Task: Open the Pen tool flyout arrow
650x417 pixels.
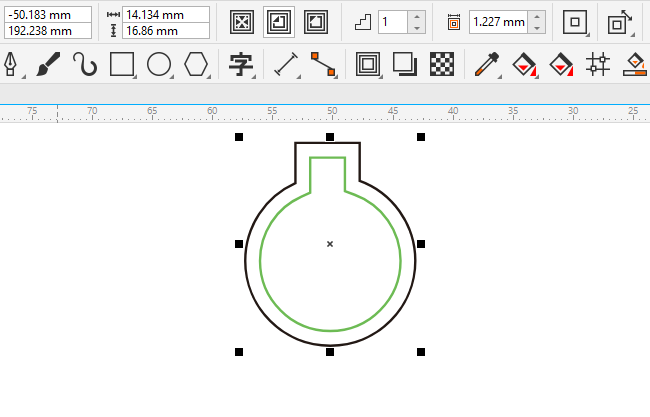Action: pos(23,77)
